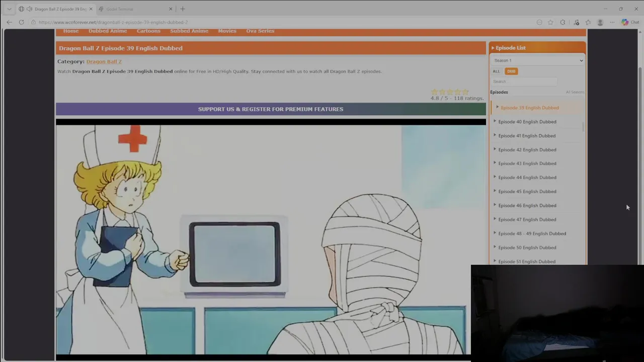Open the Cartoons menu
The height and width of the screenshot is (362, 644).
tap(148, 31)
